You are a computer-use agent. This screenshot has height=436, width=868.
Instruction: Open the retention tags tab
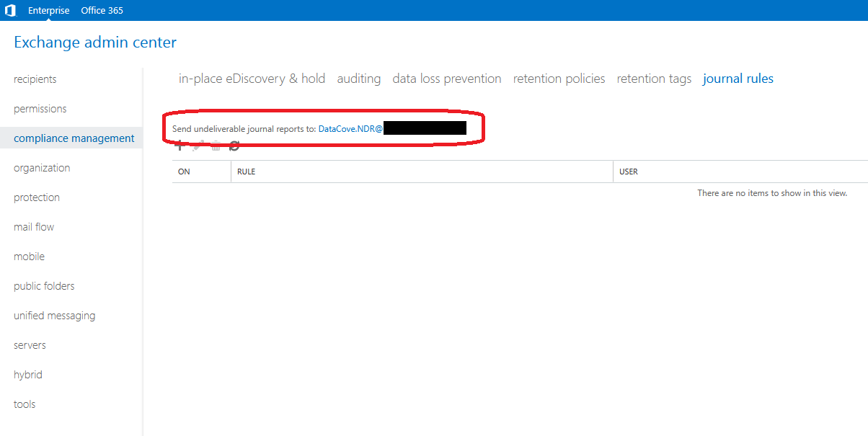pyautogui.click(x=654, y=79)
